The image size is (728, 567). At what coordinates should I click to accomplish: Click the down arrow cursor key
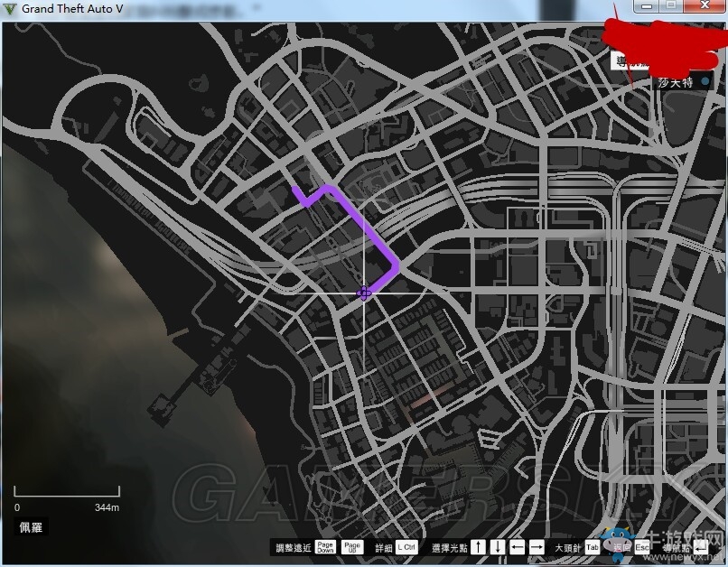pos(498,547)
